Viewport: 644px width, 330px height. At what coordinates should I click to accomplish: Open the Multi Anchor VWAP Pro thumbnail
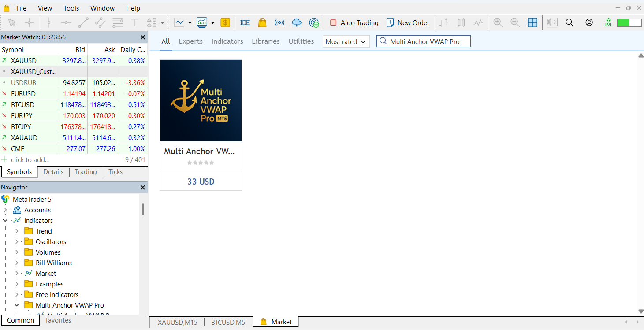(201, 100)
